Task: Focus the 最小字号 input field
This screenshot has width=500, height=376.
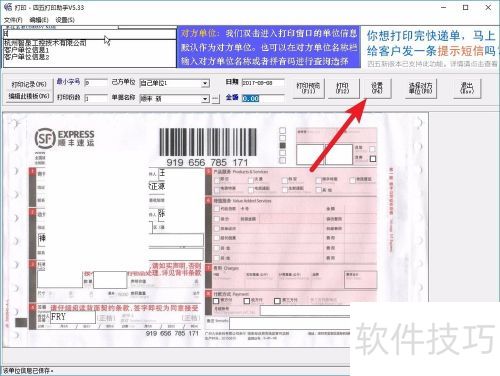Action: click(x=96, y=83)
